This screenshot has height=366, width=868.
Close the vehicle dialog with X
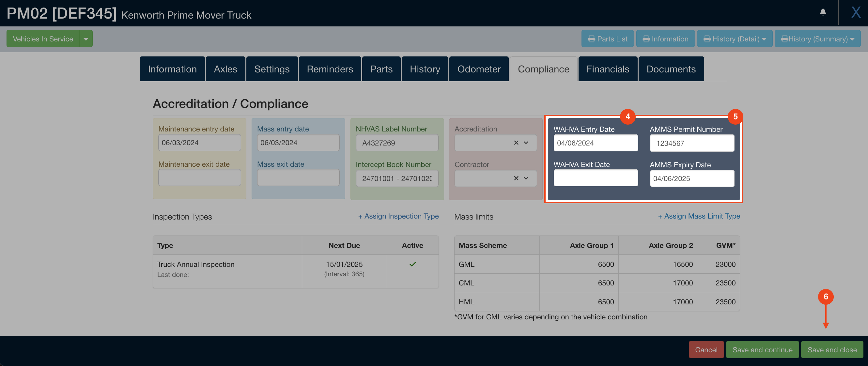pyautogui.click(x=856, y=12)
